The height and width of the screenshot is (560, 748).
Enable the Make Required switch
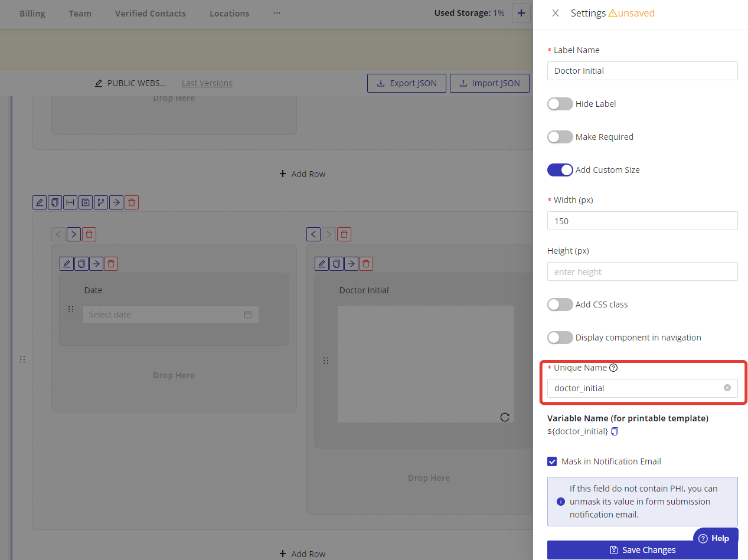point(560,137)
